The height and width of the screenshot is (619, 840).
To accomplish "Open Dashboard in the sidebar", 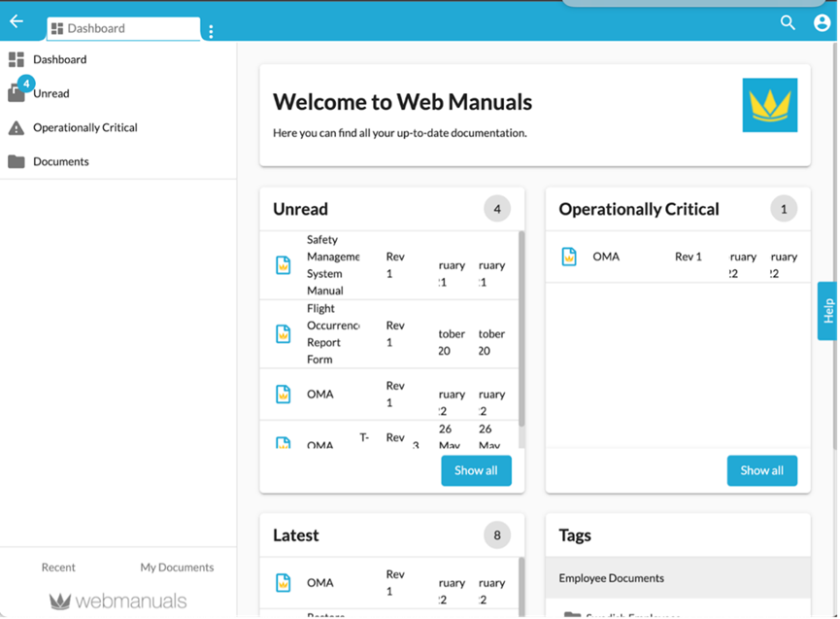I will (59, 59).
